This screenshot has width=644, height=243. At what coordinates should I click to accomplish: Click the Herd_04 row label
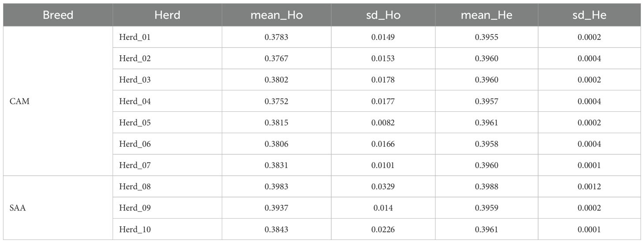(135, 102)
